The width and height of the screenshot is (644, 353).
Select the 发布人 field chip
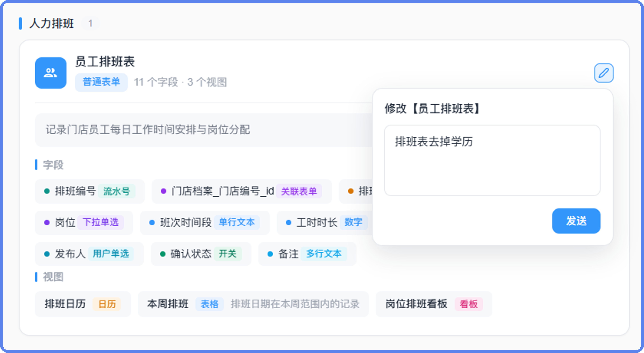pyautogui.click(x=89, y=254)
